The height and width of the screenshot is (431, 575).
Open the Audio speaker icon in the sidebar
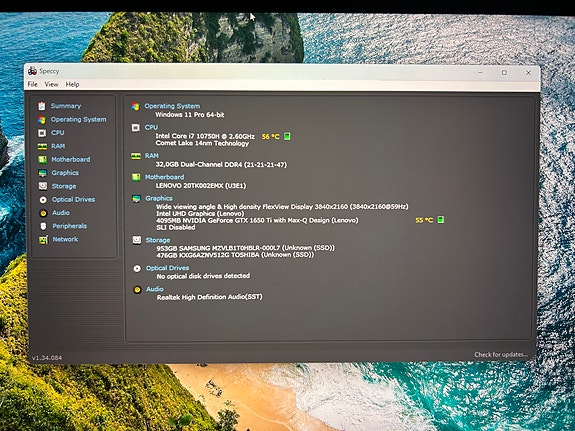43,213
